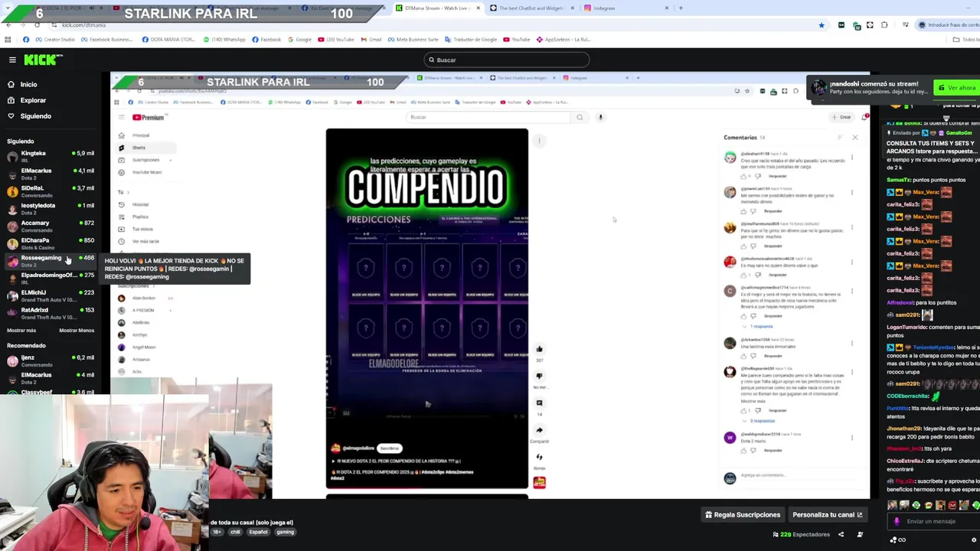Click purple microphone icon in chat box
The width and height of the screenshot is (980, 551).
897,521
